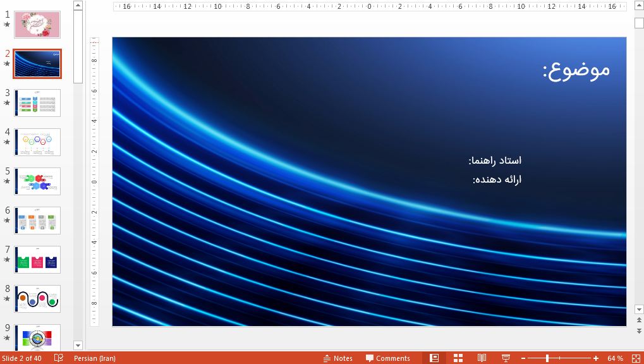The image size is (644, 364).
Task: Toggle the Comments pane
Action: tap(387, 358)
